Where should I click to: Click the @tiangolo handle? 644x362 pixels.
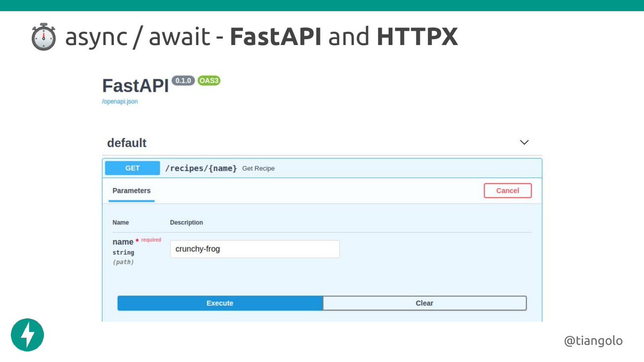[594, 340]
